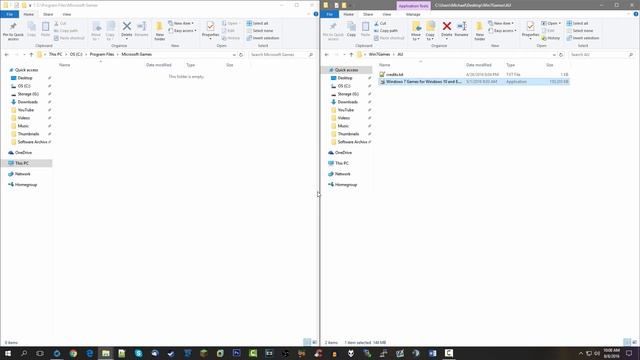Viewport: 640px width, 360px height.
Task: Click History in right window ribbon
Action: [x=551, y=38]
